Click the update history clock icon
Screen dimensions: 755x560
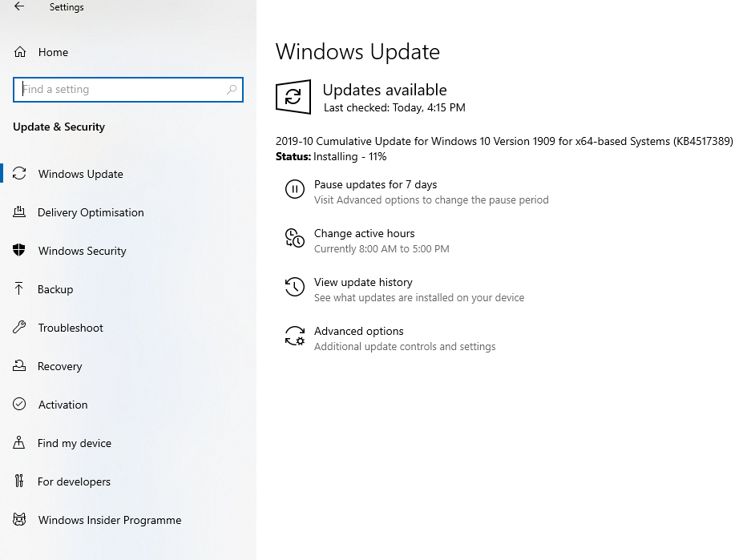[x=295, y=287]
